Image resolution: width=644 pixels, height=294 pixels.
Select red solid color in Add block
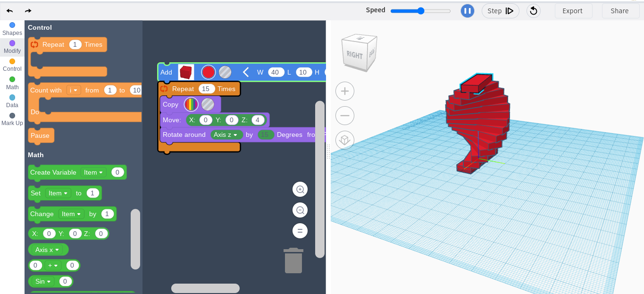click(209, 72)
